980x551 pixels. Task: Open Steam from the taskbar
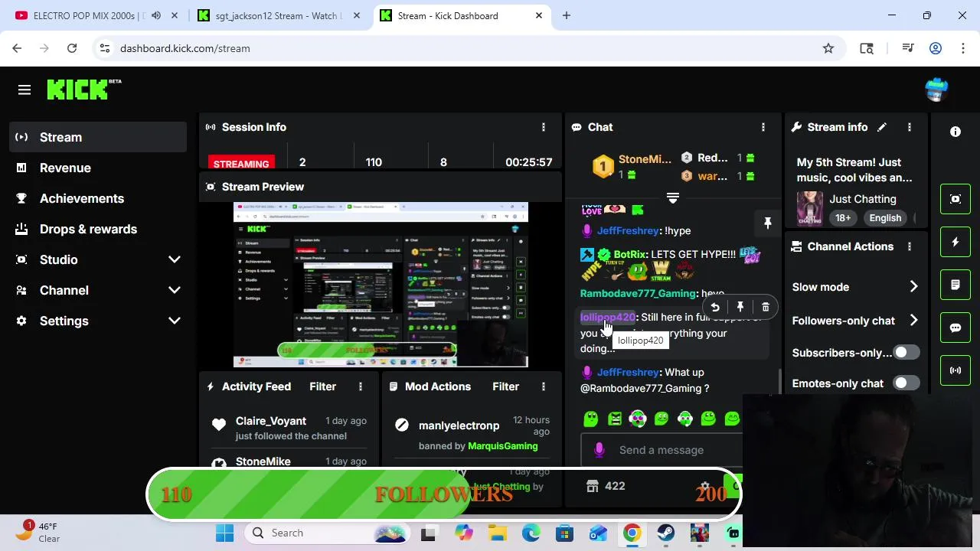665,533
